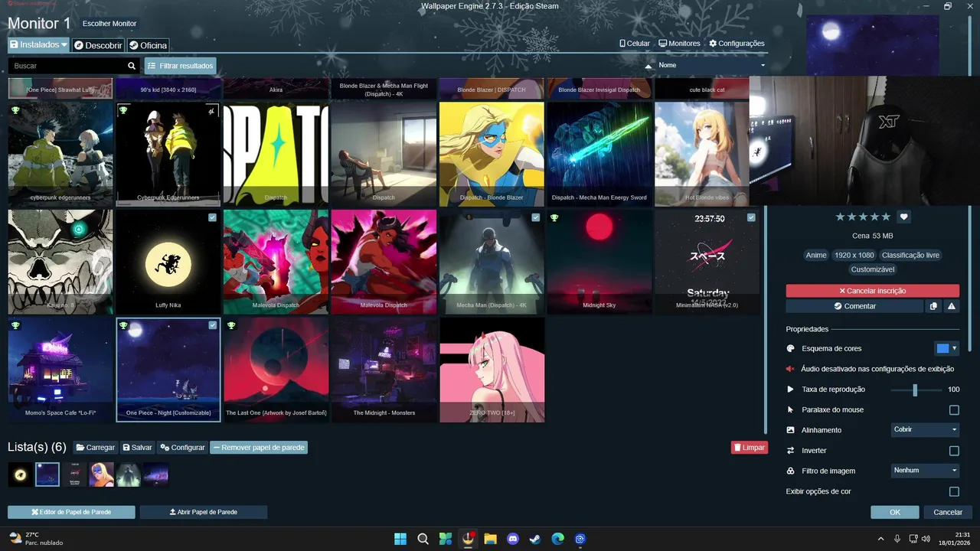
Task: Toggle the checkbox on Mecha Man (Dispatch) thumbnail
Action: (x=536, y=217)
